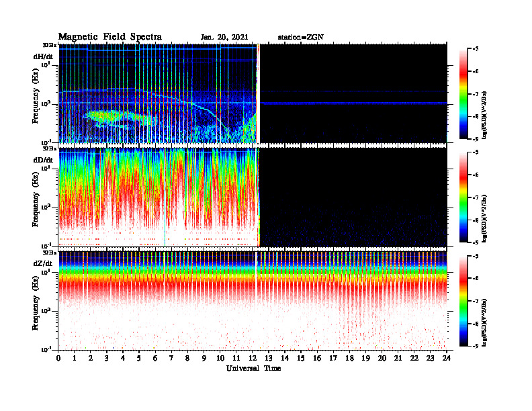532x411 pixels.
Task: Click the "16" hour tick label
Action: click(317, 359)
